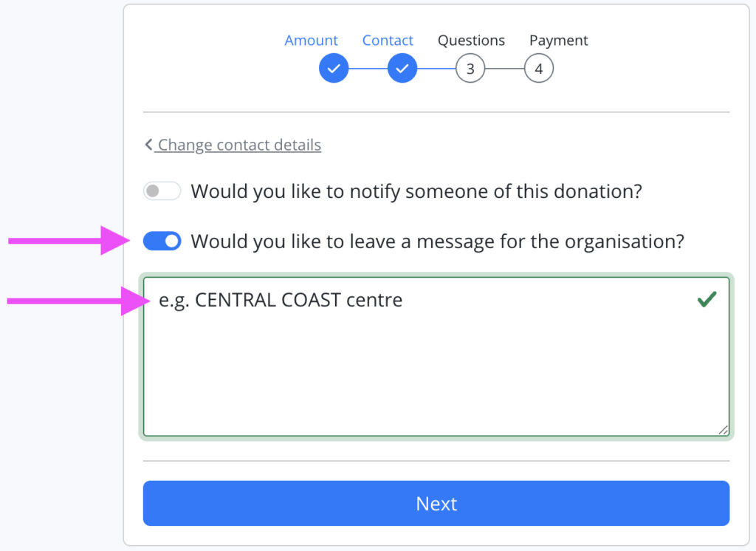Viewport: 756px width, 551px height.
Task: Enable the notify someone of donation toggle
Action: [x=162, y=191]
